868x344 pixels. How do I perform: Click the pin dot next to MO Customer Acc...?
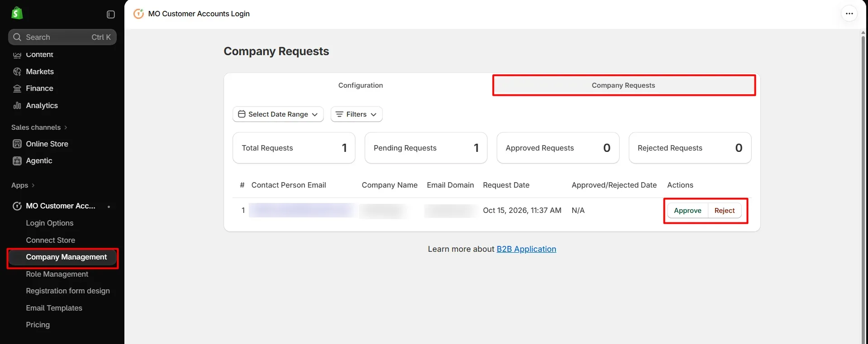pyautogui.click(x=109, y=207)
